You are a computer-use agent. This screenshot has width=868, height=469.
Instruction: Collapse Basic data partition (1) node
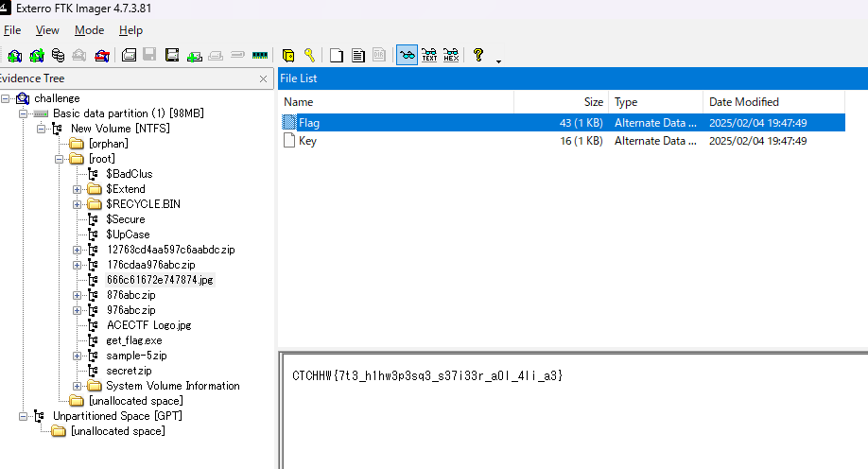coord(24,113)
